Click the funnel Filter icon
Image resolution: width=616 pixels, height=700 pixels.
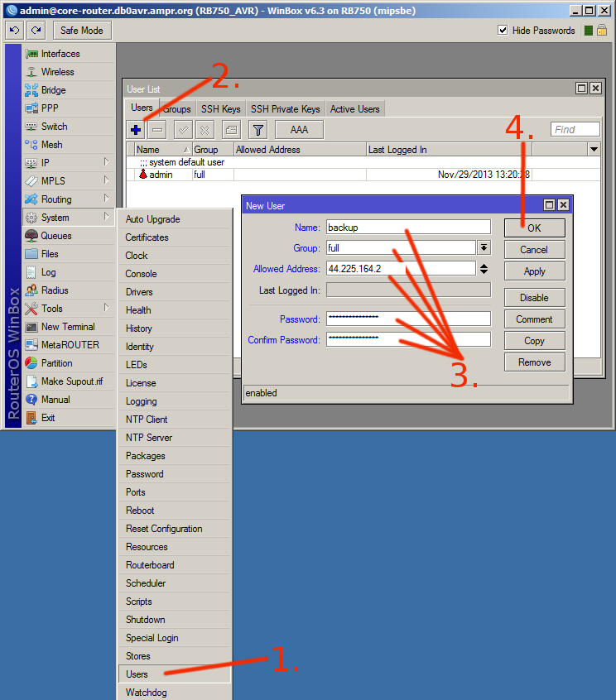[257, 130]
